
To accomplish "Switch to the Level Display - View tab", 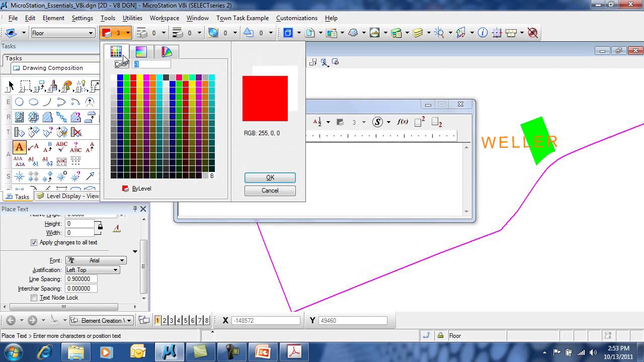I will (68, 196).
